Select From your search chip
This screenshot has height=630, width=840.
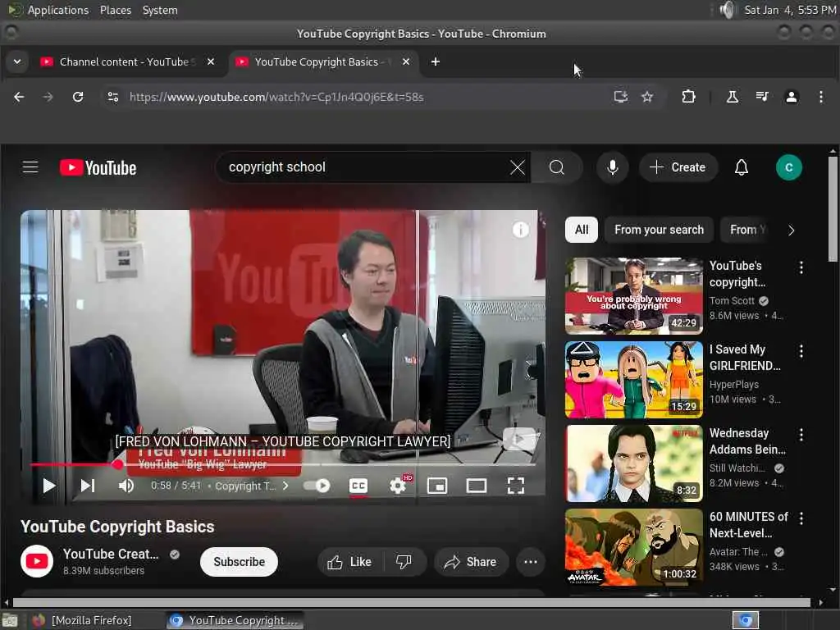point(659,230)
